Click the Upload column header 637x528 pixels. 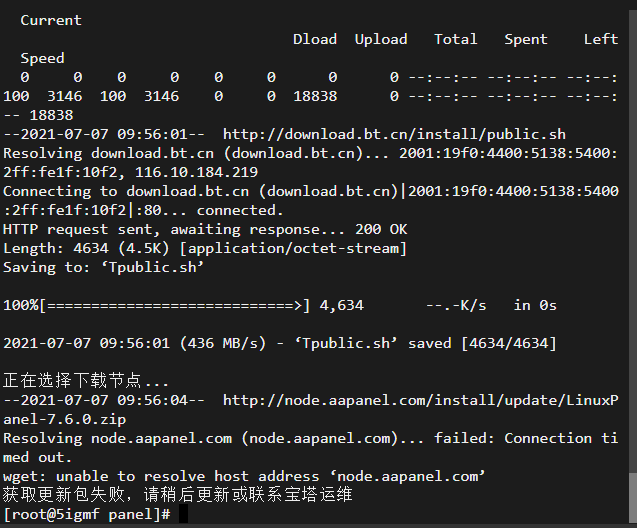coord(381,39)
